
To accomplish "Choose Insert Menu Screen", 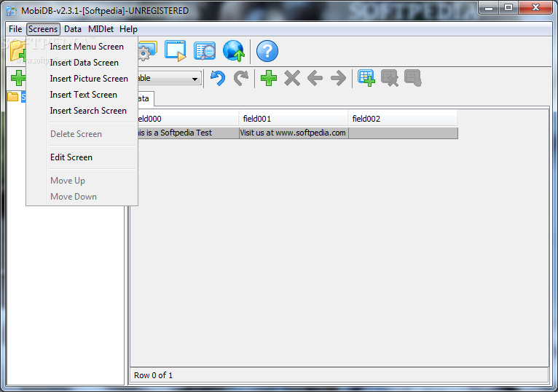I will 87,47.
